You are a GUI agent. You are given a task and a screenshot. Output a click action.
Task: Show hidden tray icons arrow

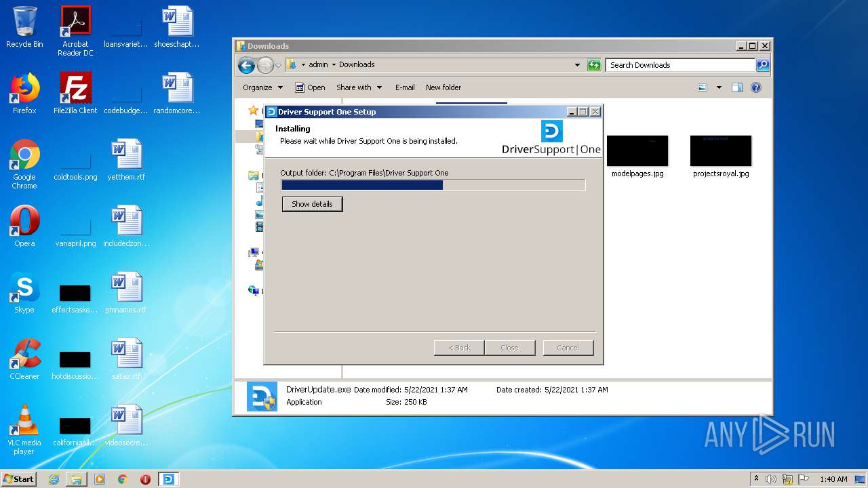click(x=756, y=479)
